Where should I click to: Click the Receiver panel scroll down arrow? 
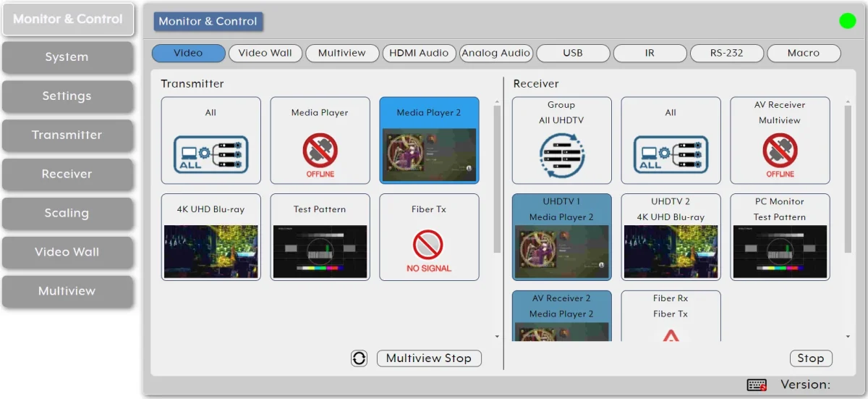pos(848,337)
